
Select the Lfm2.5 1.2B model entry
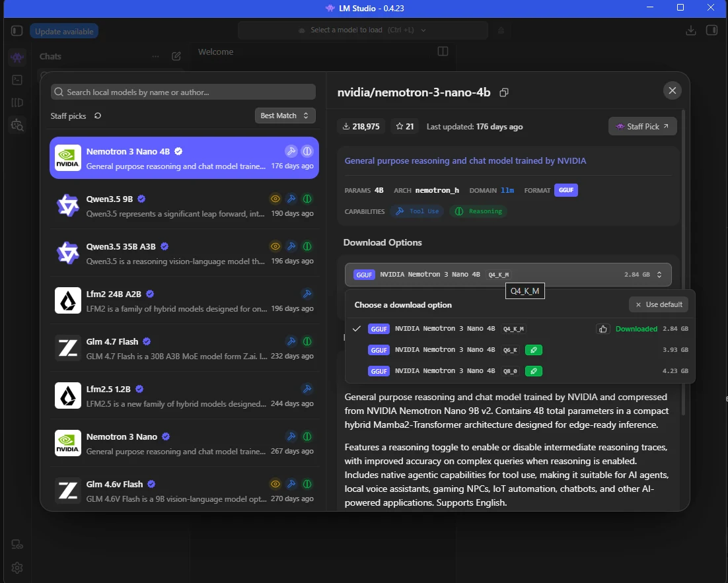click(x=184, y=396)
